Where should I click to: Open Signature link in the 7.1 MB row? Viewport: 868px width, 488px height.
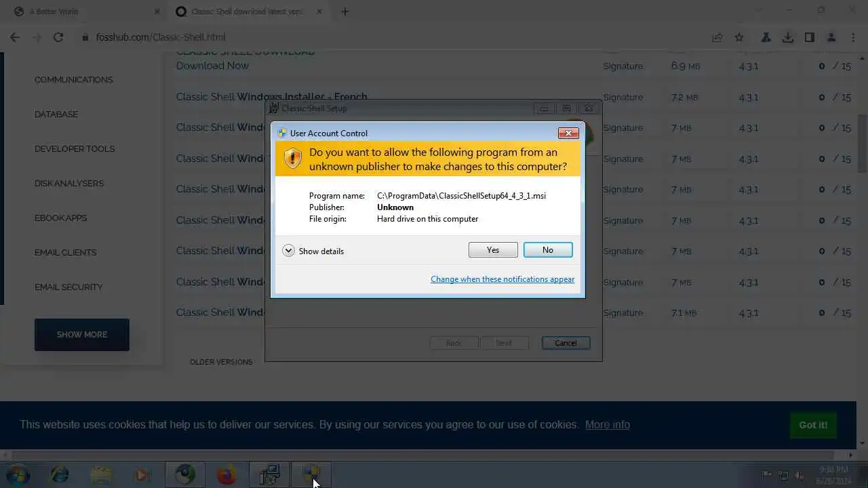(623, 312)
